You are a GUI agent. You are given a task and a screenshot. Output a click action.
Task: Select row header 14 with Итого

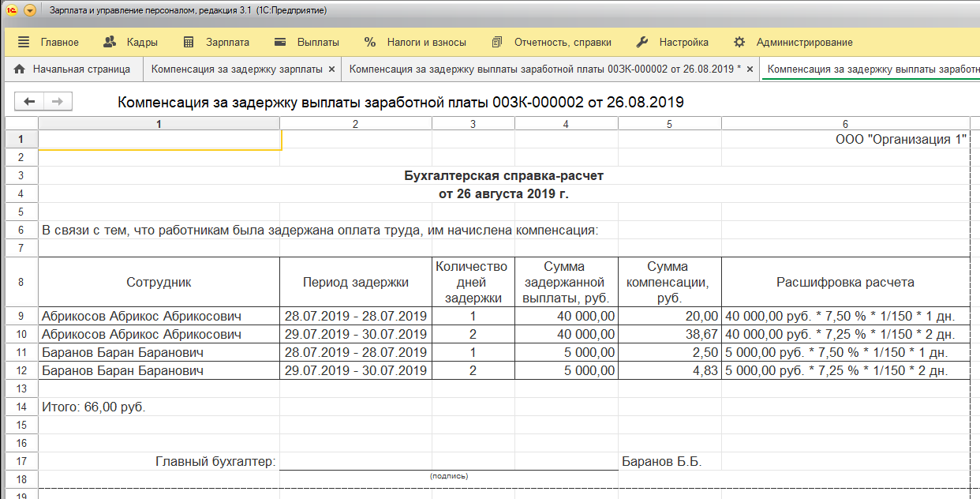click(21, 407)
